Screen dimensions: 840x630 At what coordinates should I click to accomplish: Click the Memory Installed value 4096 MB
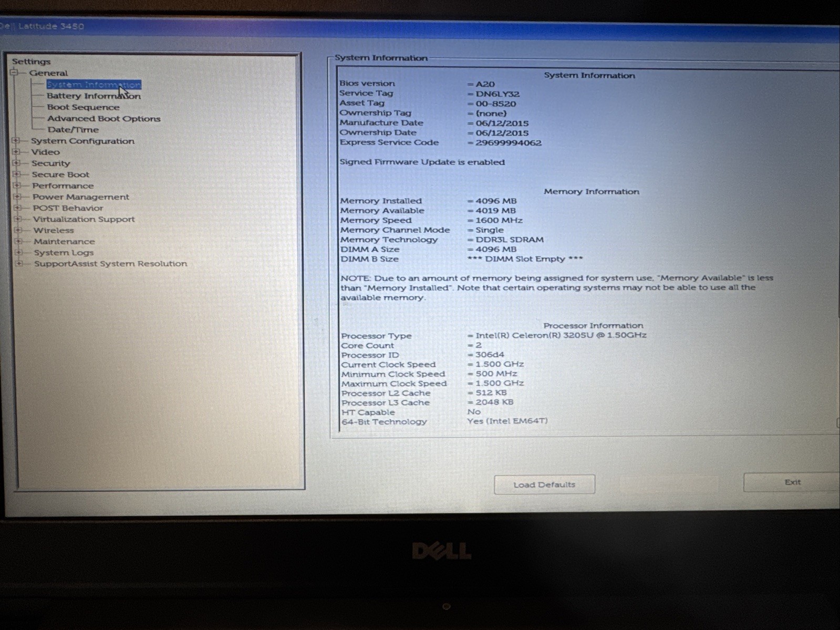496,201
